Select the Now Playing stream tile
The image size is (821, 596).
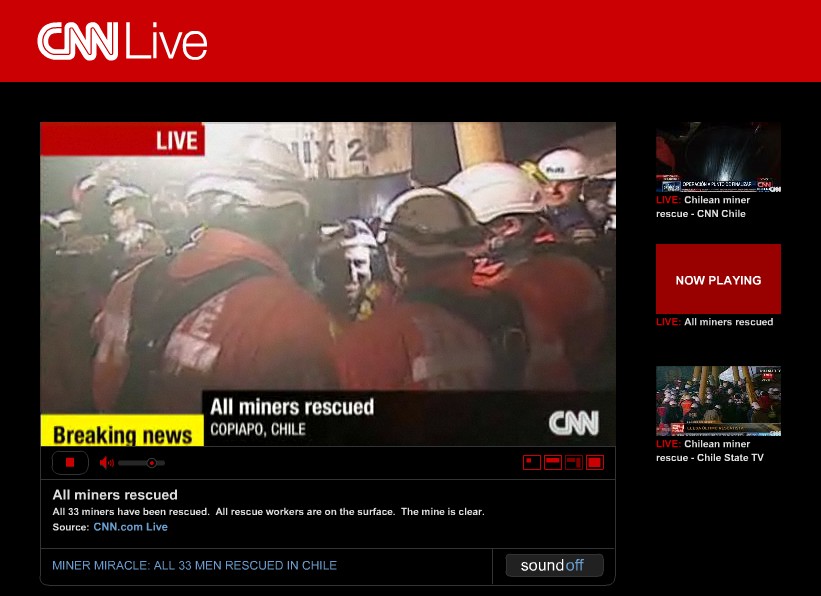tap(718, 279)
